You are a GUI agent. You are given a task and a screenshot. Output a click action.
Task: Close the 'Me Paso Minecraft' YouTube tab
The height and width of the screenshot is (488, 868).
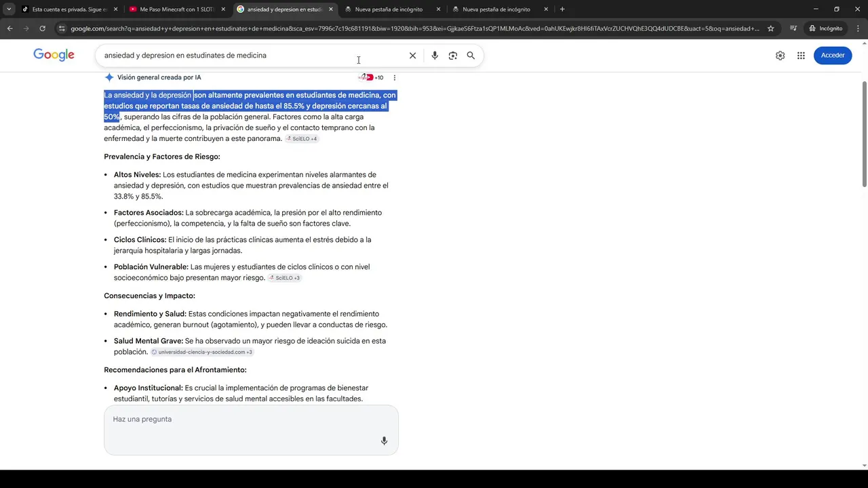pyautogui.click(x=223, y=9)
